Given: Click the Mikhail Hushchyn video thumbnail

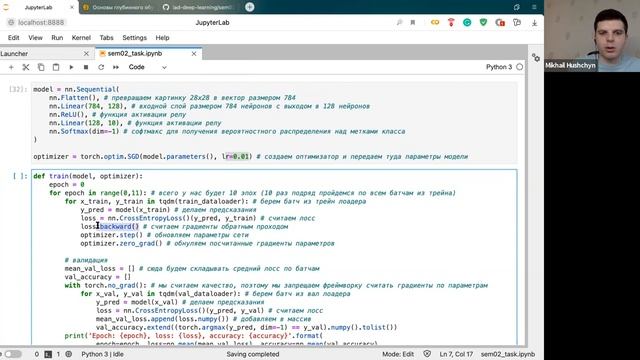Looking at the screenshot, I should click(592, 36).
